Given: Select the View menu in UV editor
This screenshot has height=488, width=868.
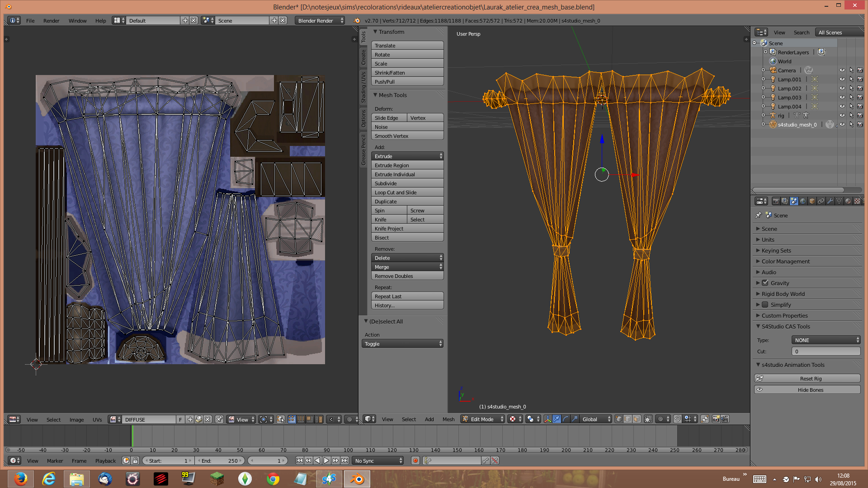Looking at the screenshot, I should click(x=32, y=419).
